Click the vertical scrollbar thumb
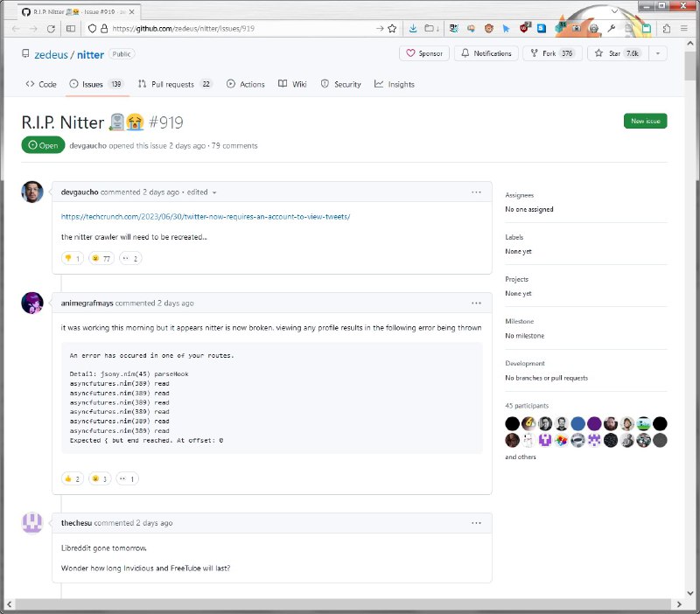700x614 pixels. coord(690,65)
